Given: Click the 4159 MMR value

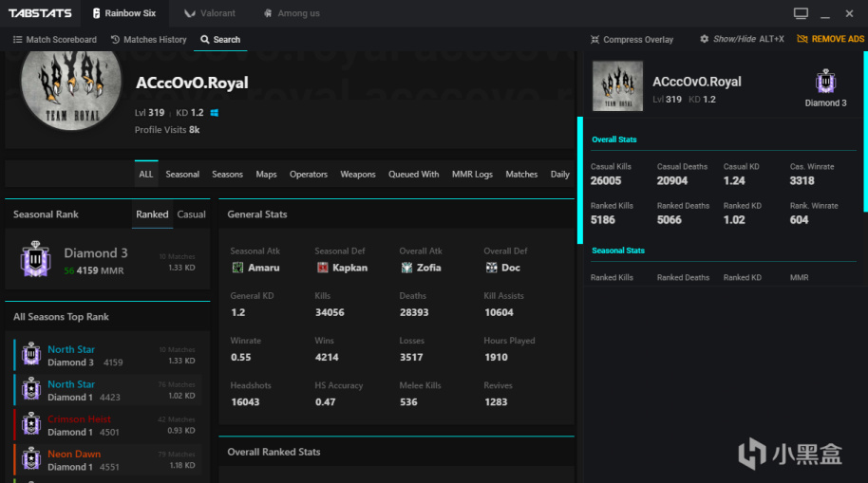Looking at the screenshot, I should click(x=100, y=270).
